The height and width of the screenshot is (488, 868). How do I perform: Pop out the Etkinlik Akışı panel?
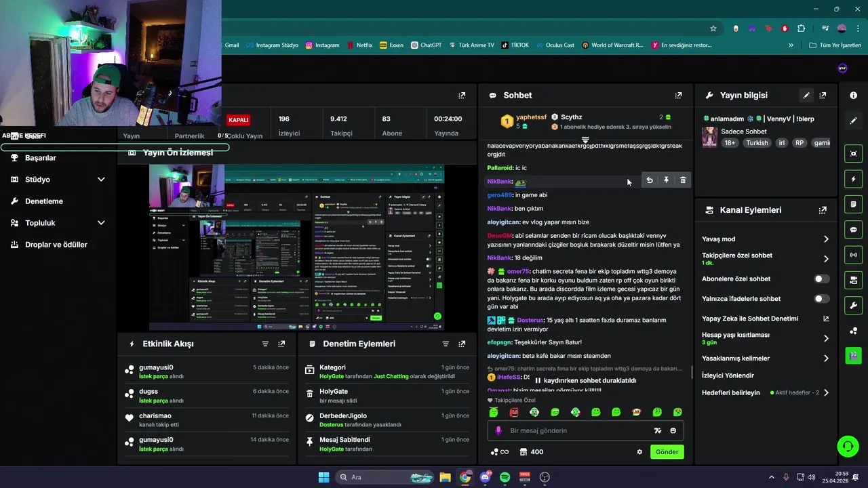[x=281, y=344]
